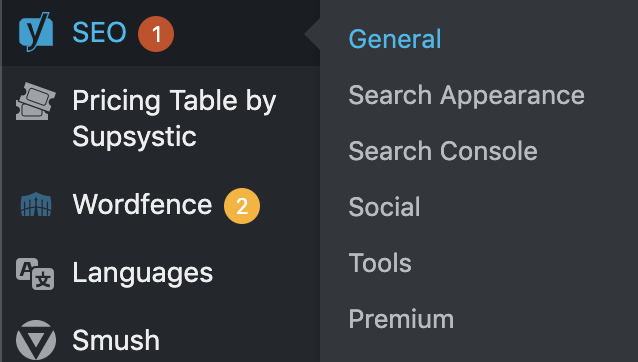Image resolution: width=638 pixels, height=362 pixels.
Task: Click the red SEO notification badge
Action: pyautogui.click(x=156, y=34)
